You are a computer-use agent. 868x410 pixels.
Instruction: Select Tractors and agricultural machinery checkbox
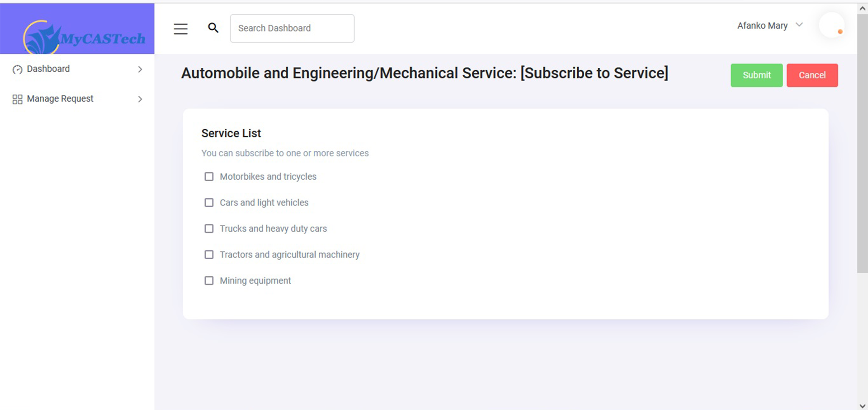click(x=209, y=255)
